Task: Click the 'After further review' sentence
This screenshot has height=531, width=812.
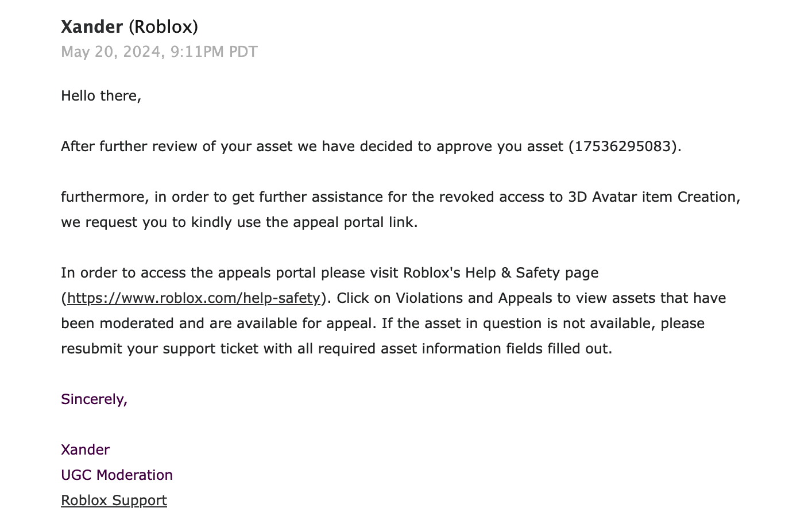Action: (371, 147)
